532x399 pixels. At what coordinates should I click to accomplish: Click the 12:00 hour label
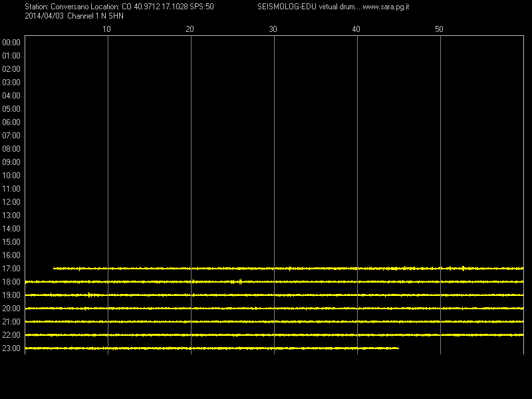pyautogui.click(x=11, y=202)
